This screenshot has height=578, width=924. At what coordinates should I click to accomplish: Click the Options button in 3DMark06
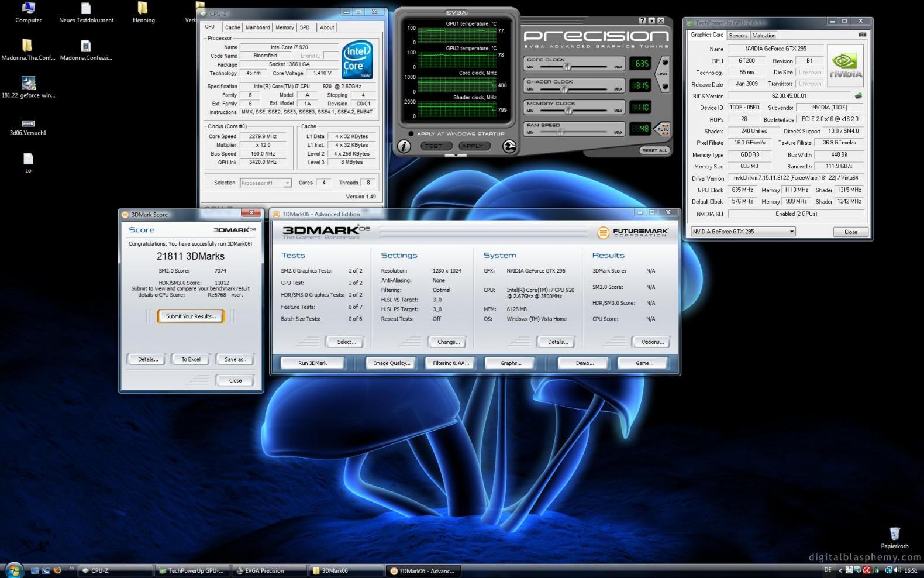(652, 342)
